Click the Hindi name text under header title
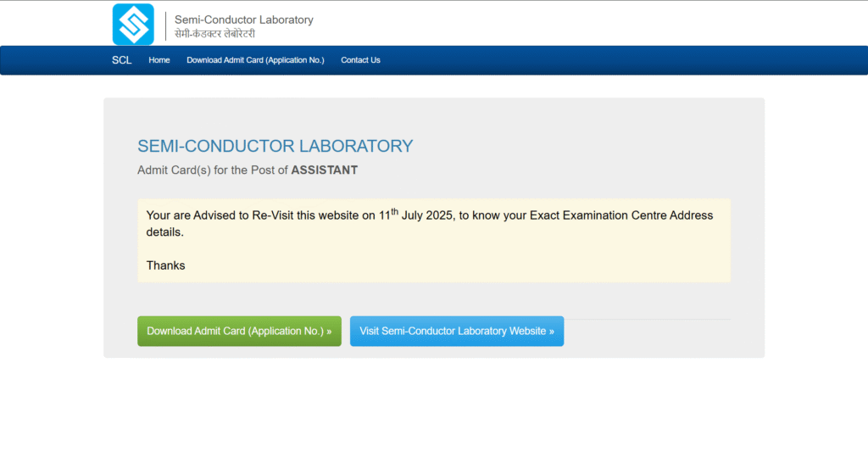The height and width of the screenshot is (463, 868). (214, 34)
